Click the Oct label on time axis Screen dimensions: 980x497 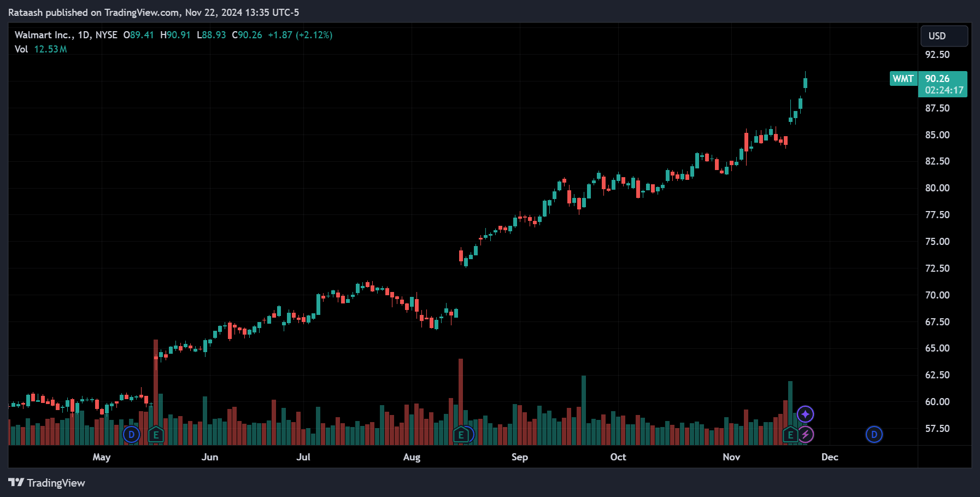click(618, 457)
